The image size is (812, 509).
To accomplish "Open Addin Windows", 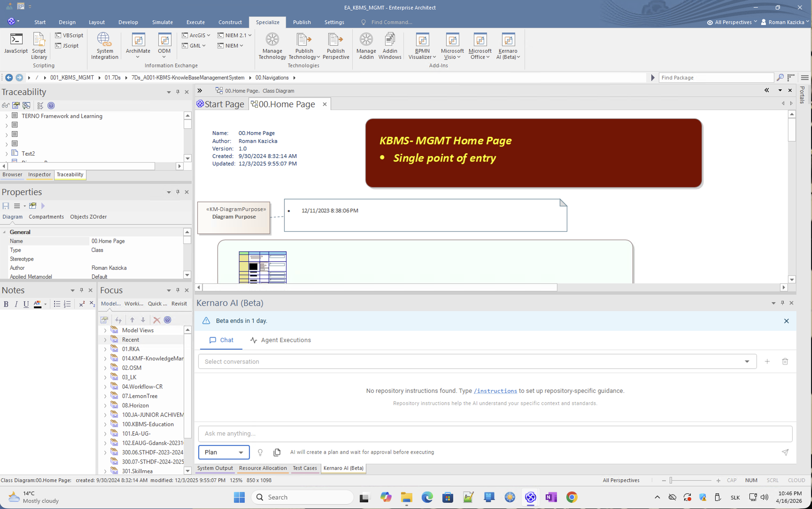I will [x=390, y=46].
